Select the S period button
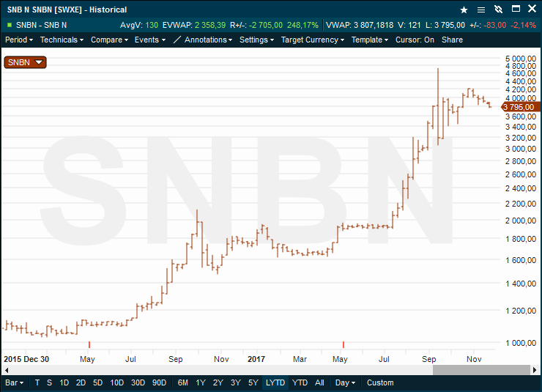 (x=49, y=382)
